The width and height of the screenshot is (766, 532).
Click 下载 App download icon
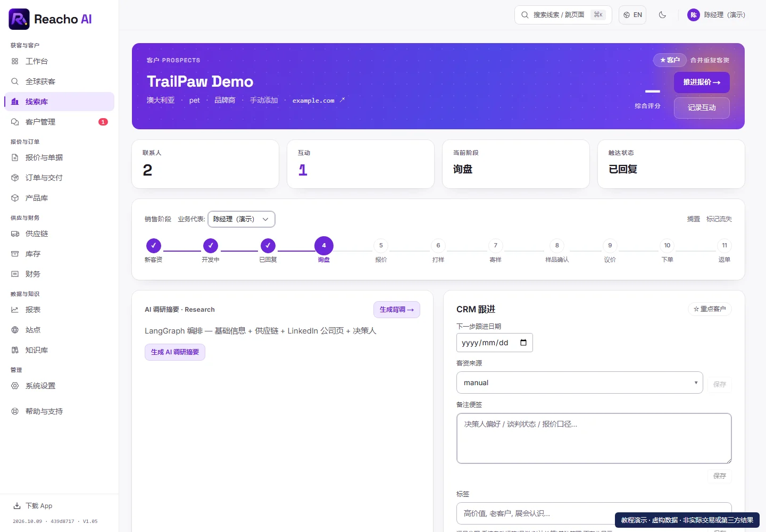pos(17,506)
